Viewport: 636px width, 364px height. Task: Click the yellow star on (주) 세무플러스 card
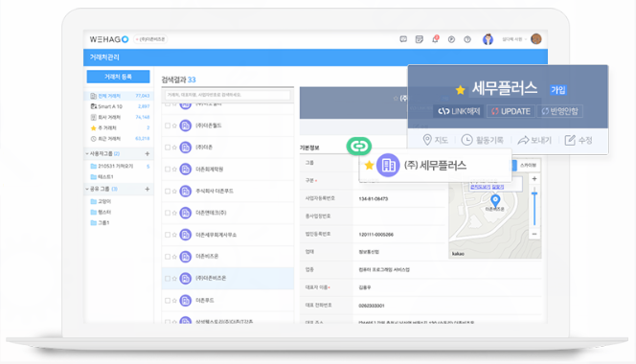pos(369,165)
